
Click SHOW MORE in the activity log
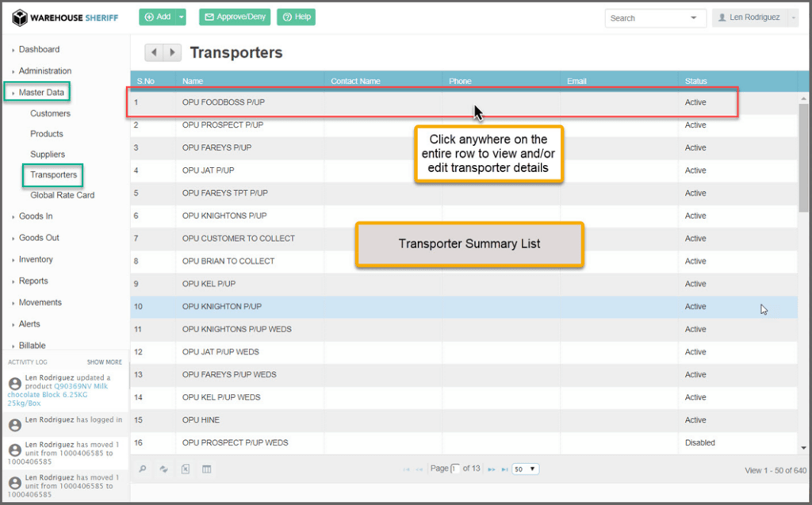click(105, 362)
